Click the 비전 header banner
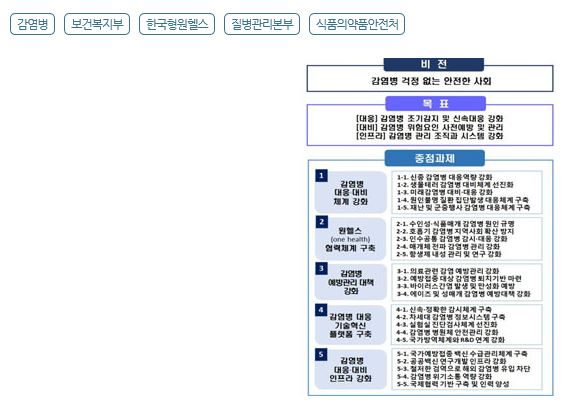Viewport: 572px width, 418px height. [x=434, y=65]
